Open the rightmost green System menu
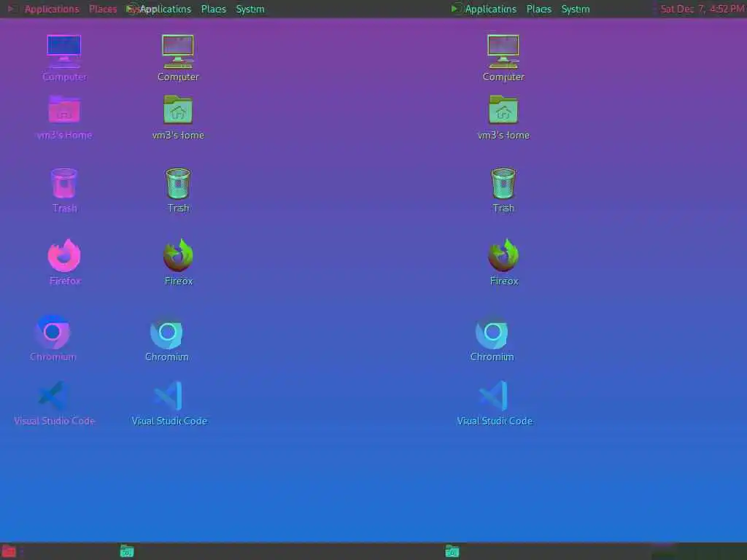Image resolution: width=747 pixels, height=560 pixels. coord(576,9)
